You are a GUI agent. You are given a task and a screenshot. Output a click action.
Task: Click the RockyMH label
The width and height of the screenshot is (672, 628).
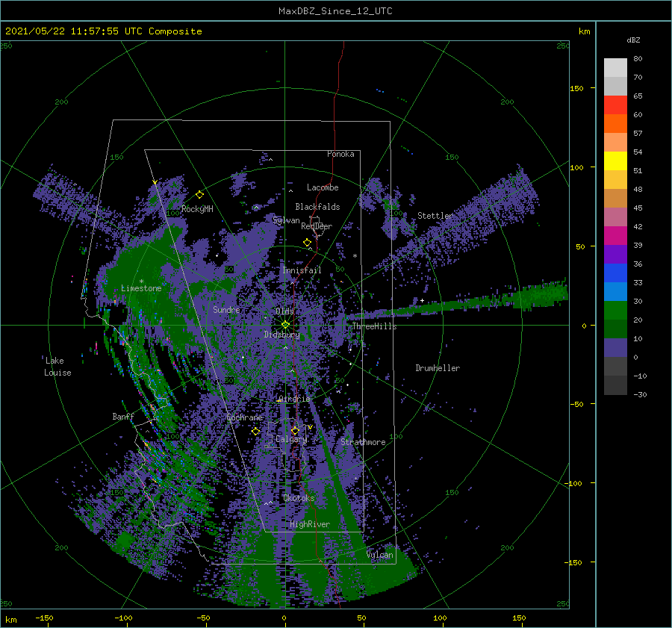coord(197,209)
